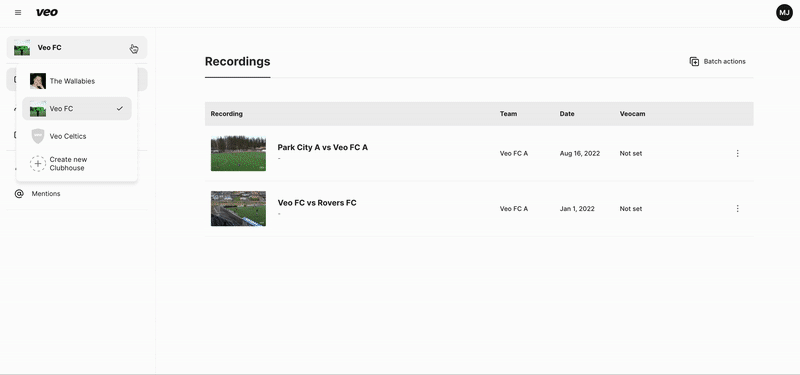Image resolution: width=800 pixels, height=375 pixels.
Task: Click the veo logo
Action: point(46,12)
